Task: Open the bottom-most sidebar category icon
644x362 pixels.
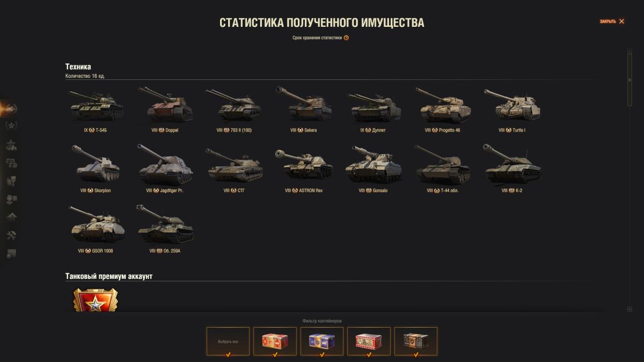Action: [11, 254]
